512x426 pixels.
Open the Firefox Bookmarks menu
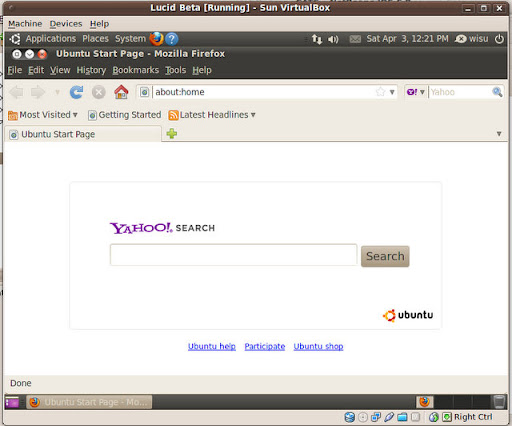click(136, 70)
